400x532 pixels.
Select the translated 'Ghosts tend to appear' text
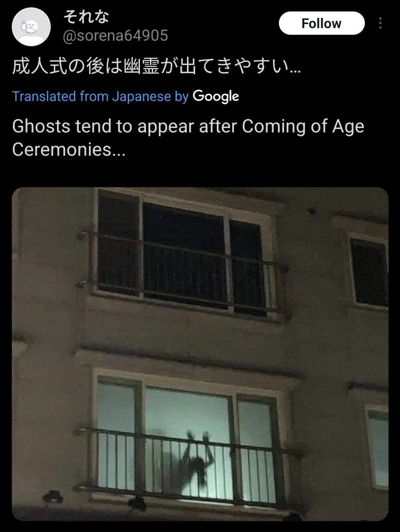click(x=188, y=138)
